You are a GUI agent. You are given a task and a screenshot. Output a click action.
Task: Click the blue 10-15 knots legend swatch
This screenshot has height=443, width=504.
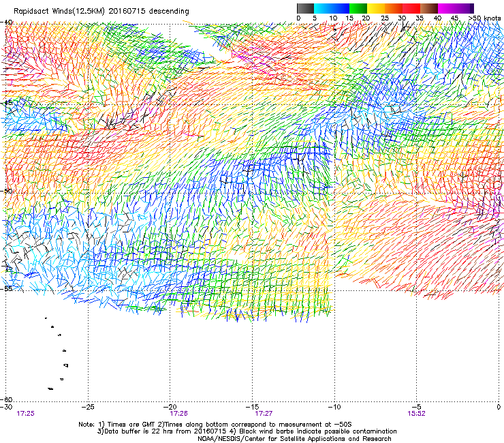(341, 8)
